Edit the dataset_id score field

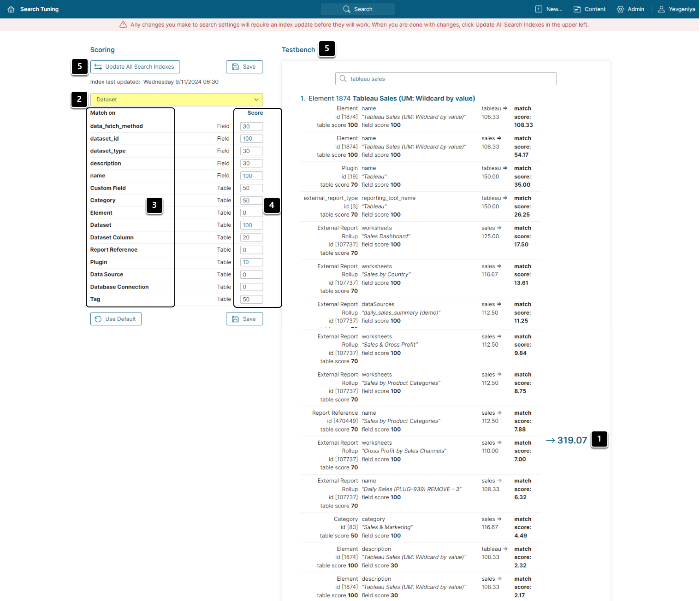251,139
